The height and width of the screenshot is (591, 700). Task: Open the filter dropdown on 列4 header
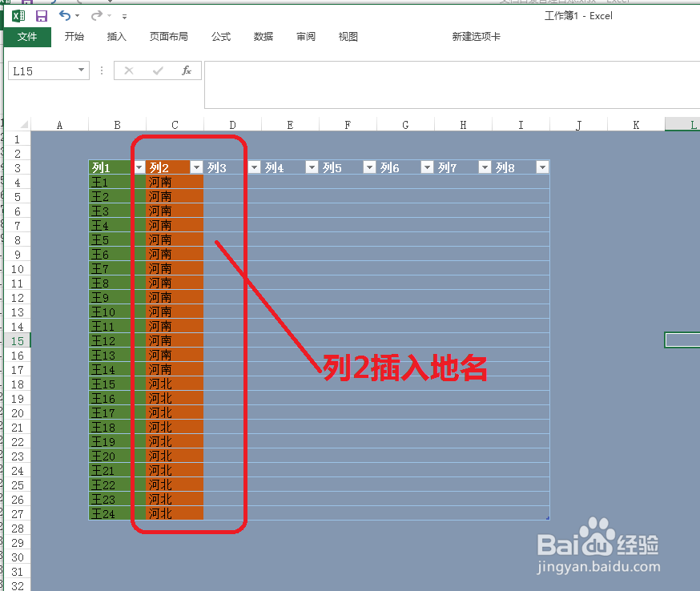click(x=312, y=167)
